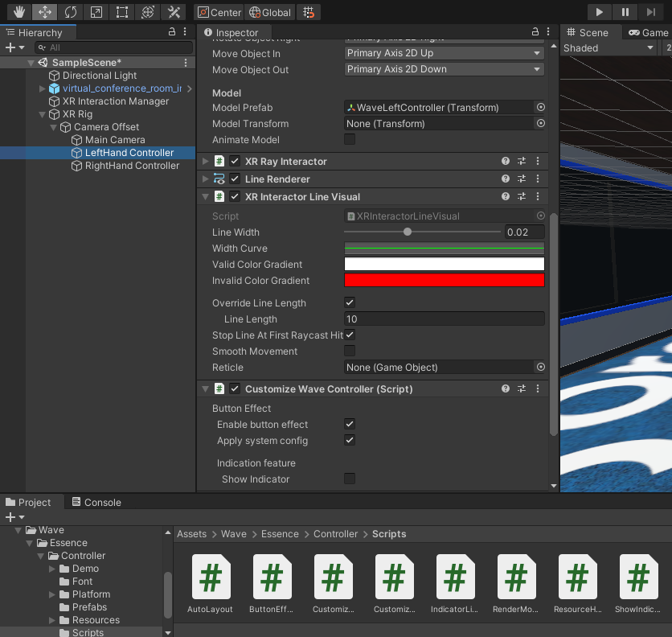Toggle the Global handle rotation button
The height and width of the screenshot is (637, 672).
click(x=269, y=12)
